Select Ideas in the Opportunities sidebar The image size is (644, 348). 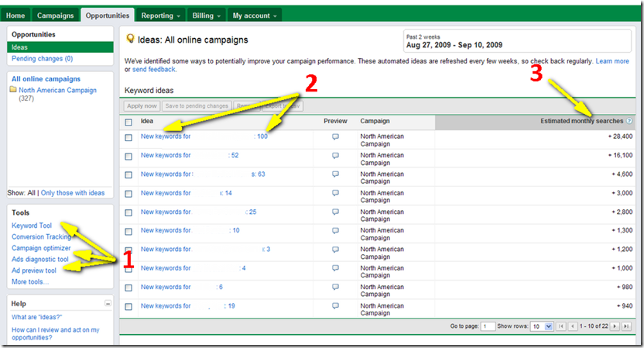click(x=60, y=47)
